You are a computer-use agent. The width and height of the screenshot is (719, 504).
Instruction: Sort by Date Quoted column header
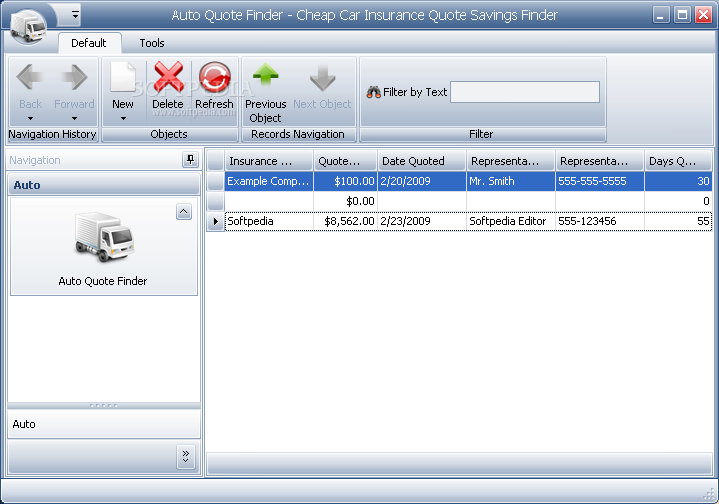[422, 161]
